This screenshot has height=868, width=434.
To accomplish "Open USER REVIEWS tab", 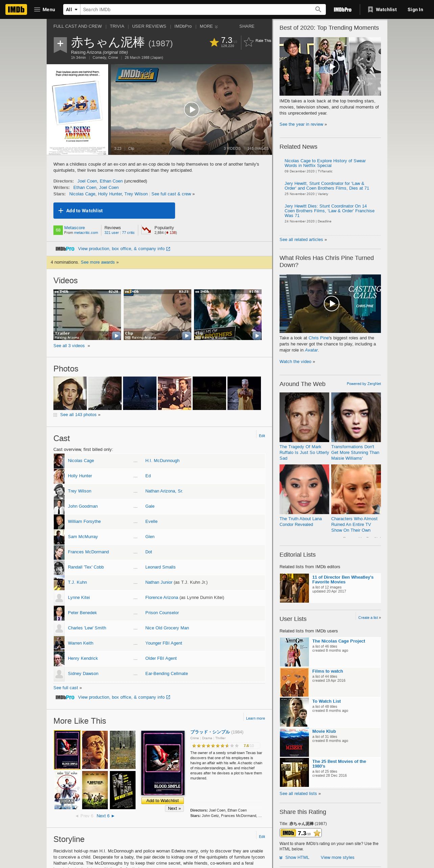I will pyautogui.click(x=149, y=26).
